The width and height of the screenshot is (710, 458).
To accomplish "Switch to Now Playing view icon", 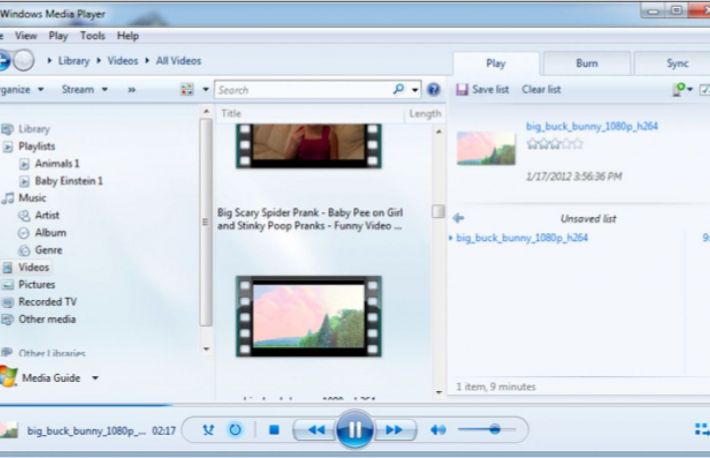I will pyautogui.click(x=701, y=429).
